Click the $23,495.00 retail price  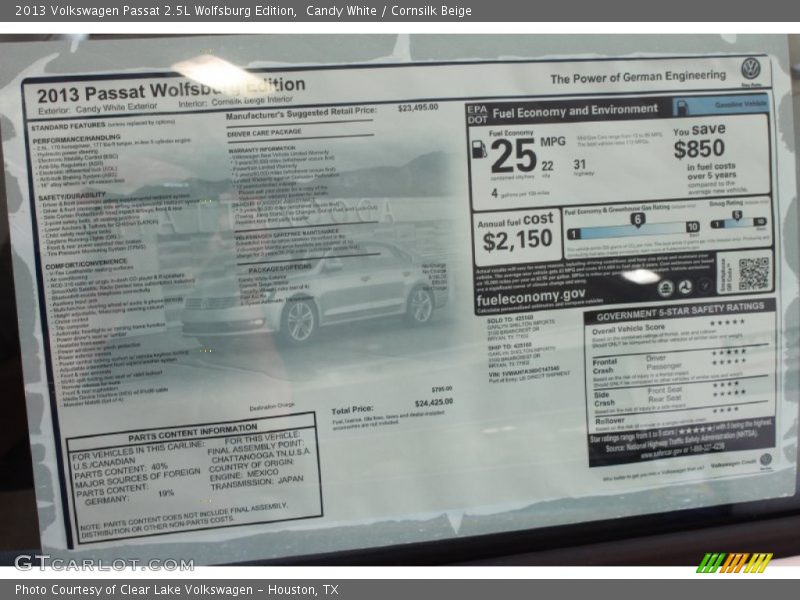point(418,108)
